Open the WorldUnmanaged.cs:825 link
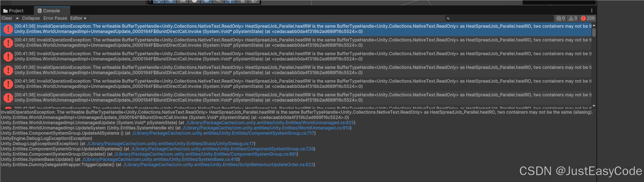 [x=270, y=123]
